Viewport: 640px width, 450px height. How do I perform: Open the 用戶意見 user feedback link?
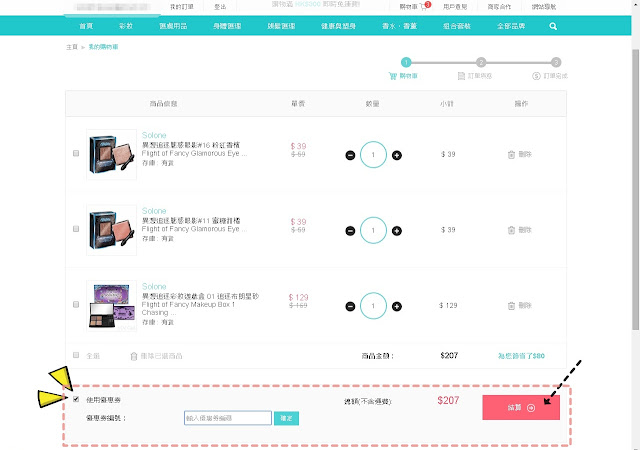[x=455, y=7]
